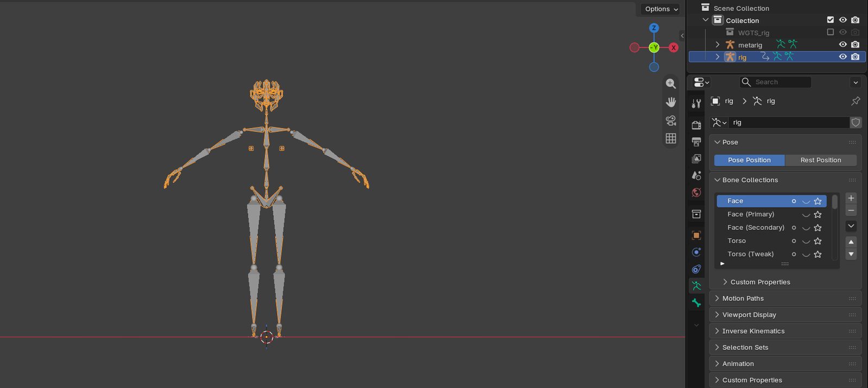Open the Bone properties tab icon
Viewport: 868px width, 388px height.
[697, 303]
